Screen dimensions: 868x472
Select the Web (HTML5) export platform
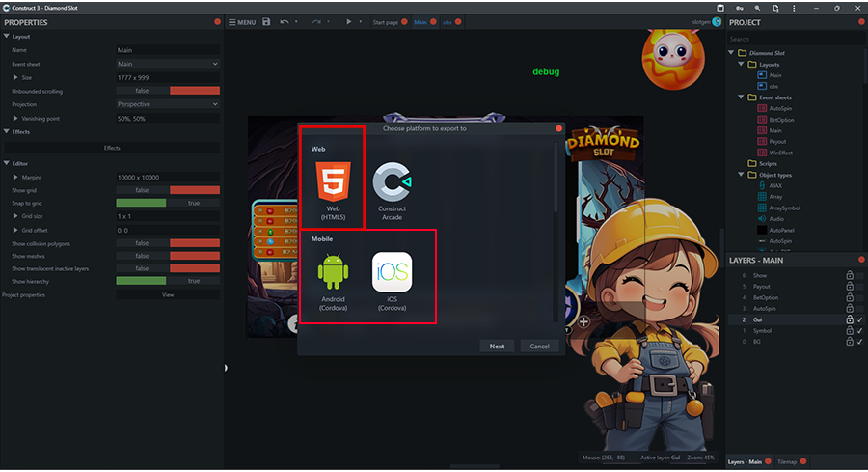(334, 191)
